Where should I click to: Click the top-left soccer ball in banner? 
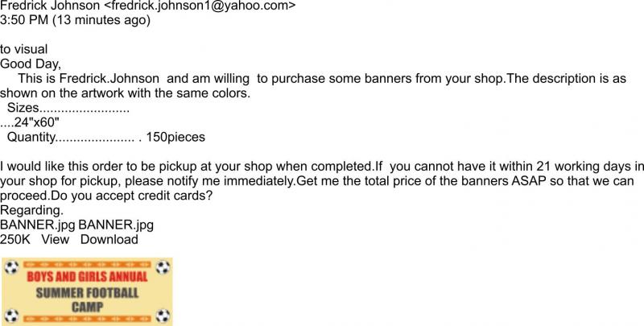[x=11, y=268]
